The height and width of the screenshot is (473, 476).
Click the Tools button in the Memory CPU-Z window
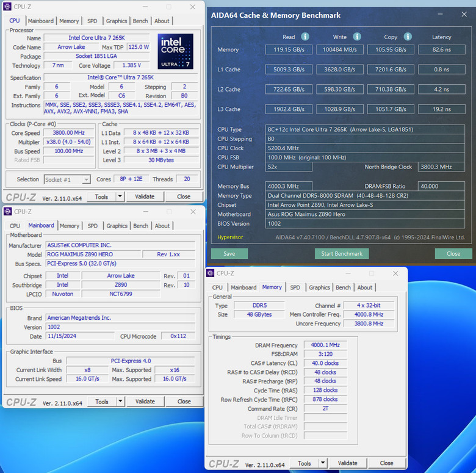click(x=304, y=463)
